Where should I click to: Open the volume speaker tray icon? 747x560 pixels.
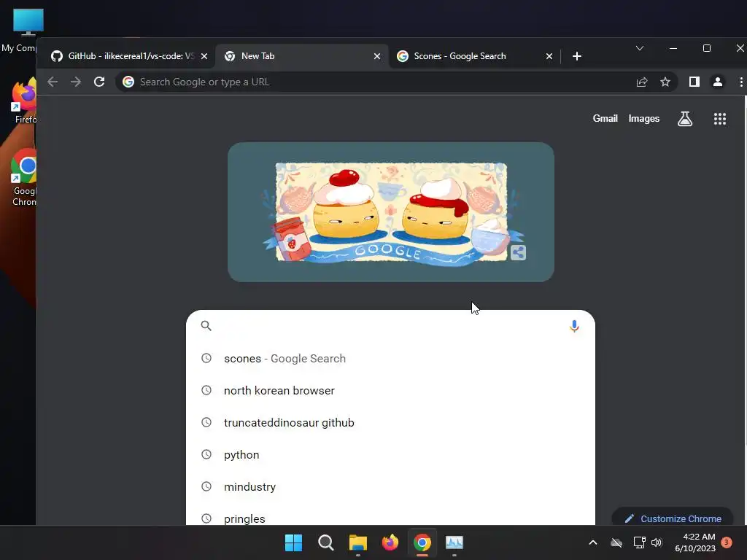[657, 542]
